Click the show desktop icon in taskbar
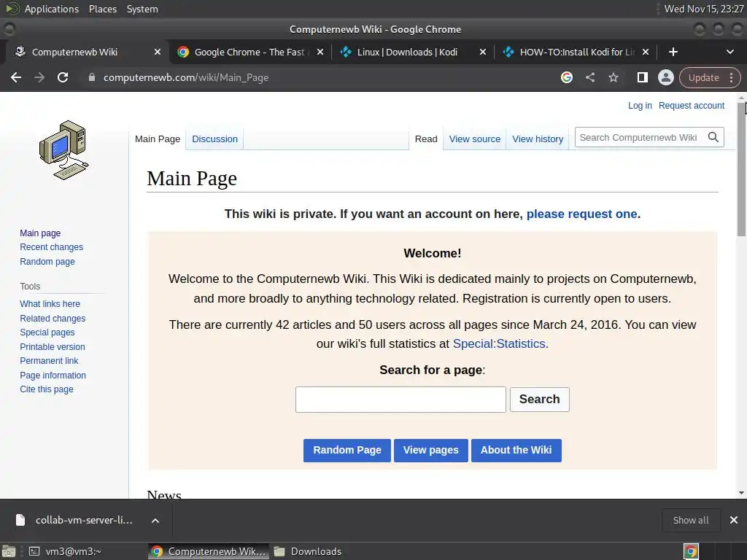Screen dimensions: 747x560 click(x=9, y=551)
